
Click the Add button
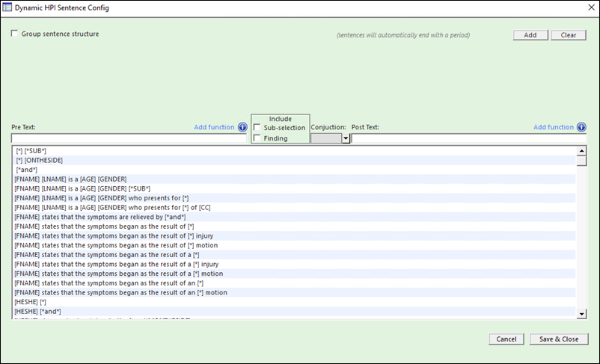530,35
